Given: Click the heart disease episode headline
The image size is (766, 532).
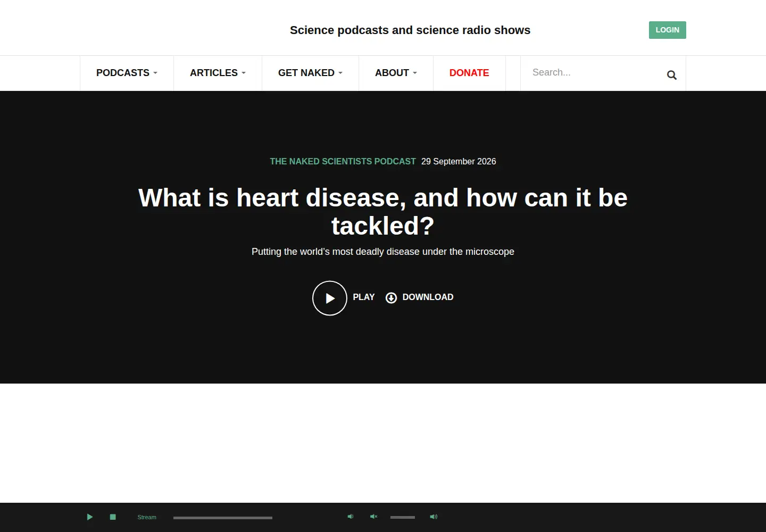Looking at the screenshot, I should (383, 212).
